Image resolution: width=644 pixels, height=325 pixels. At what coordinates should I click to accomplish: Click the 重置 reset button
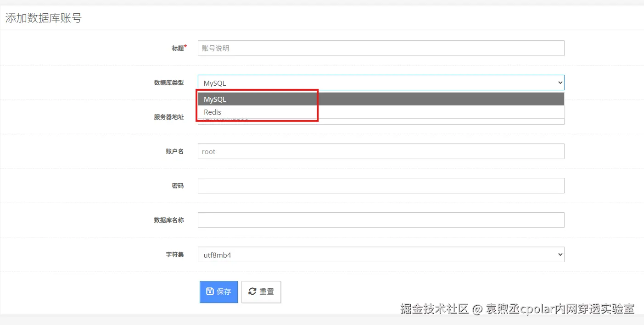(261, 292)
